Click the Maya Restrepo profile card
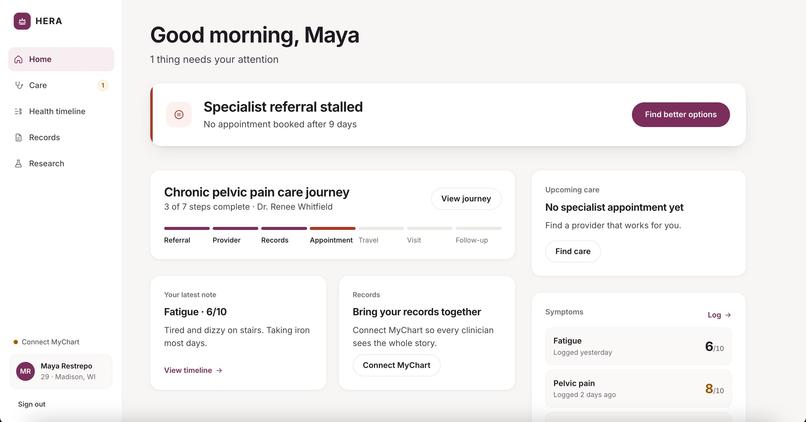 61,371
